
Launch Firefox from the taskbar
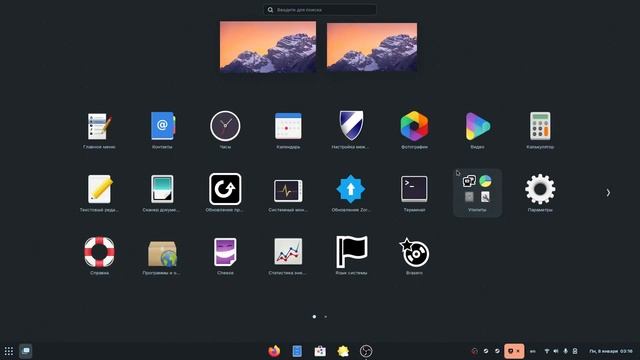[x=274, y=351]
